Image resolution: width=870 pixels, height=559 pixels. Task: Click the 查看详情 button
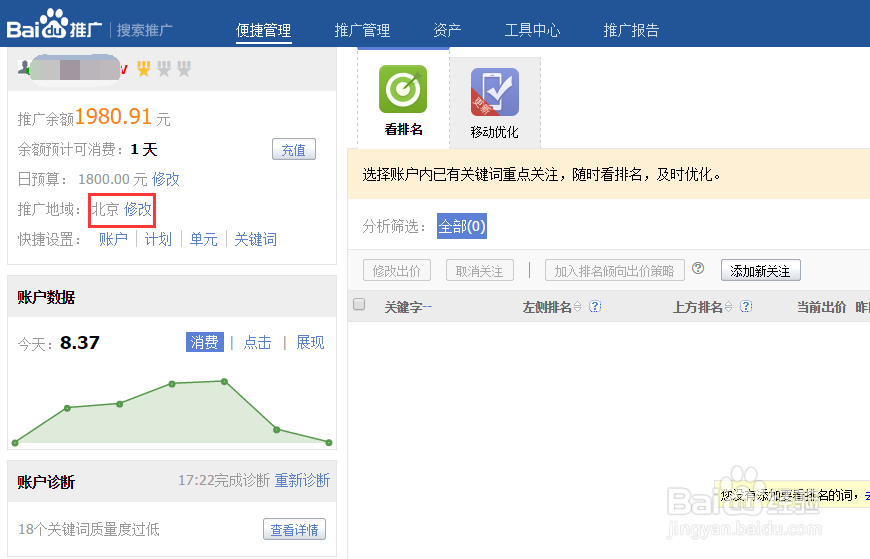tap(294, 530)
